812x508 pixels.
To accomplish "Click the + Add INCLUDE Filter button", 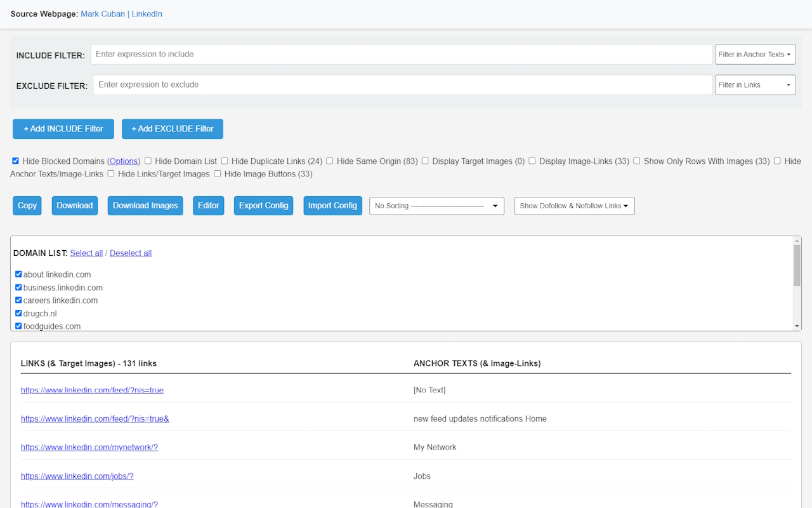I will [63, 128].
